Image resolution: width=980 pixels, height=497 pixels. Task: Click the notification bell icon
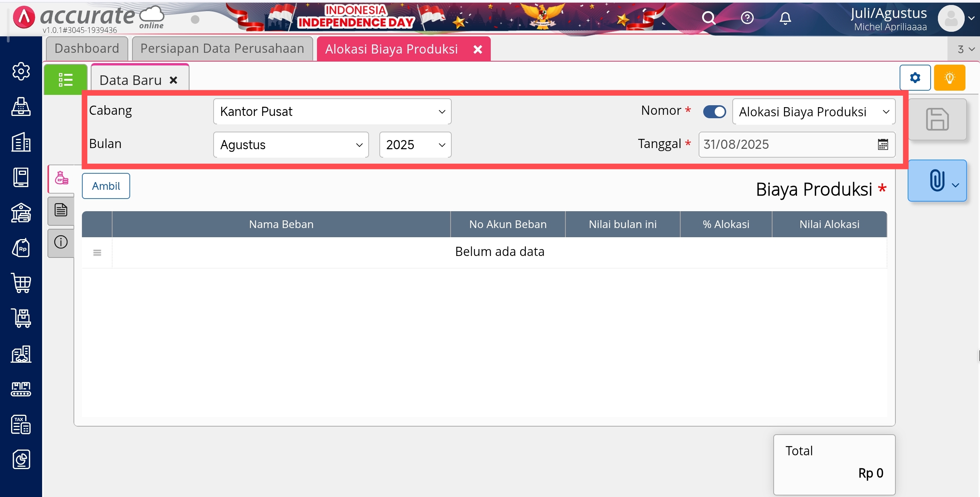click(x=785, y=18)
